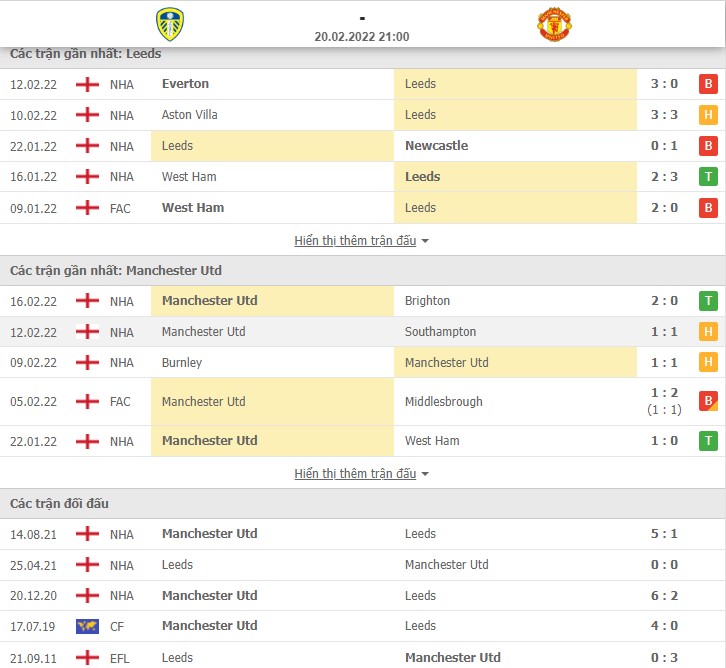Screen dimensions: 726x668
Task: Click orange H badge on Southampton row
Action: click(x=708, y=331)
